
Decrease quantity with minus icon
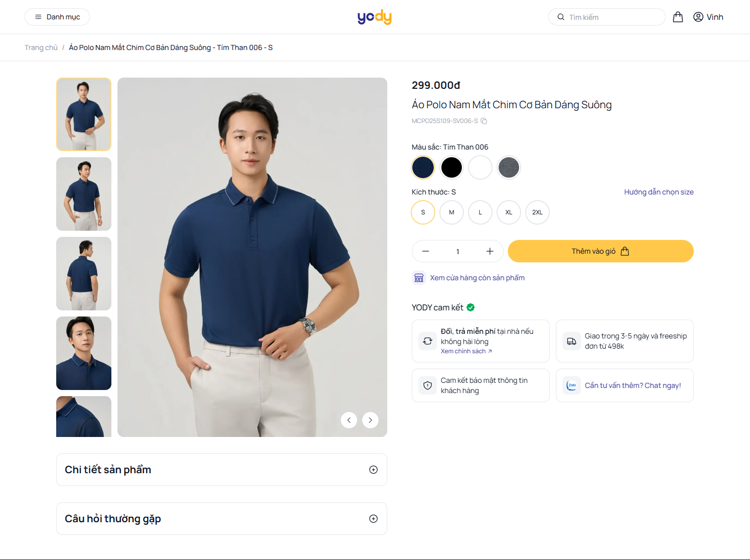click(x=426, y=251)
